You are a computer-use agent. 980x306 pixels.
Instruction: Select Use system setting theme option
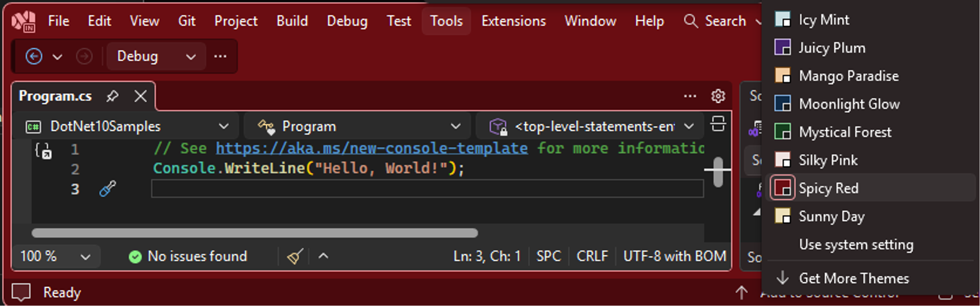point(856,244)
